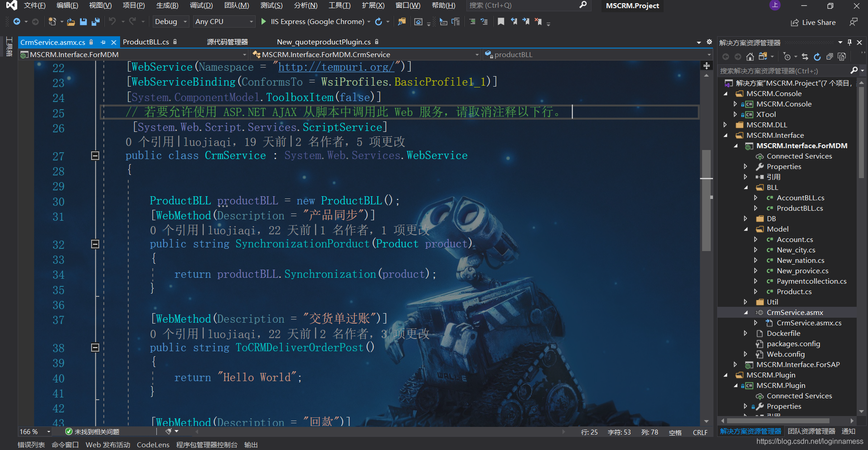Toggle a bookmark on the current line
Viewport: 868px width, 450px height.
(501, 21)
